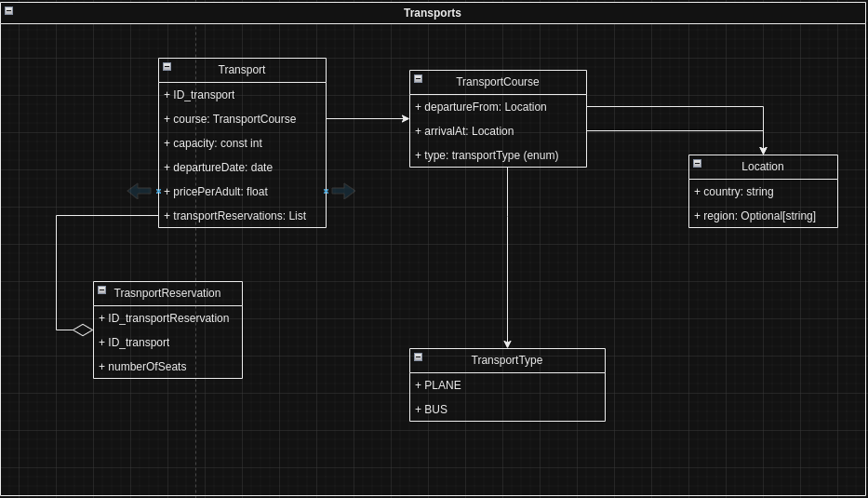Select the '+ ID_transport' row in Transport class
Viewport: 868px width, 498px height.
click(242, 95)
